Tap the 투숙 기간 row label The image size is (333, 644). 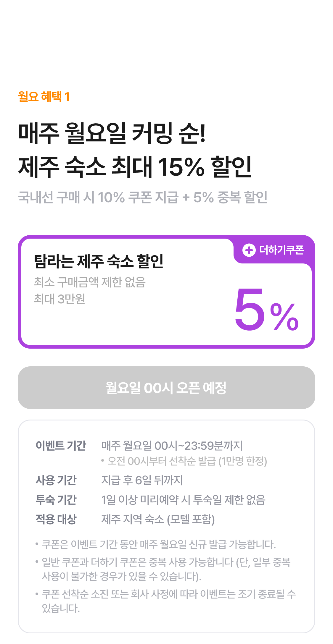point(56,500)
